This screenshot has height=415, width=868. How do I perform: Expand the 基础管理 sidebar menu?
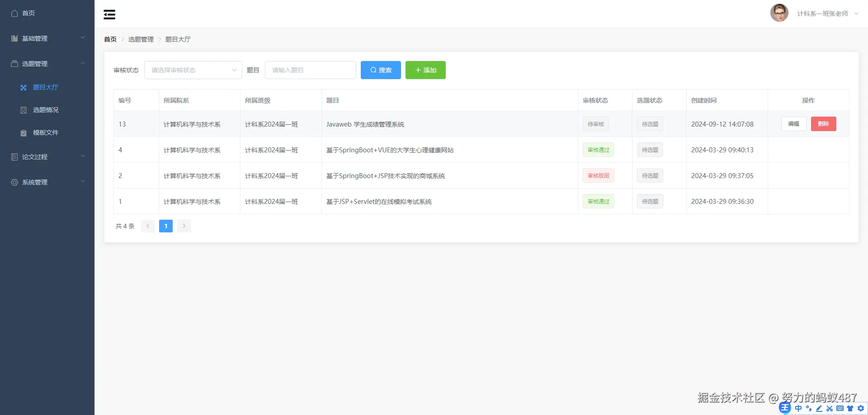(x=47, y=38)
